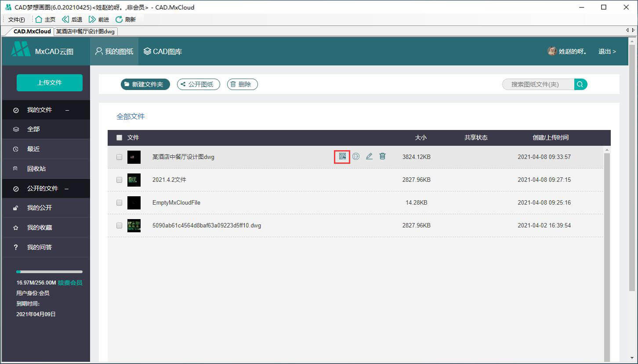The width and height of the screenshot is (638, 364).
Task: Click the storage usage progress bar
Action: 49,272
